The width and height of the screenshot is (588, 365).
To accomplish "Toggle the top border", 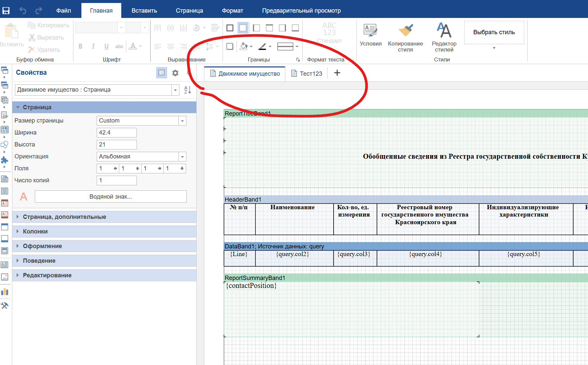I will point(269,28).
